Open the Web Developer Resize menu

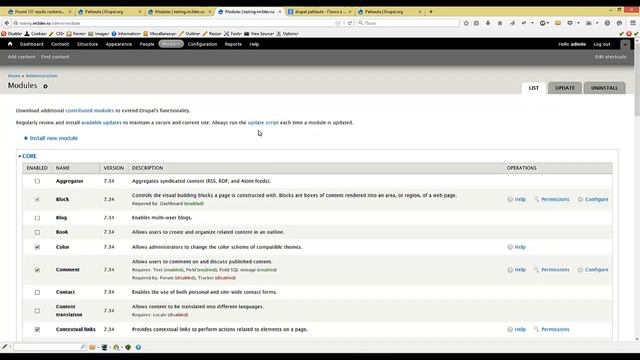pyautogui.click(x=212, y=34)
